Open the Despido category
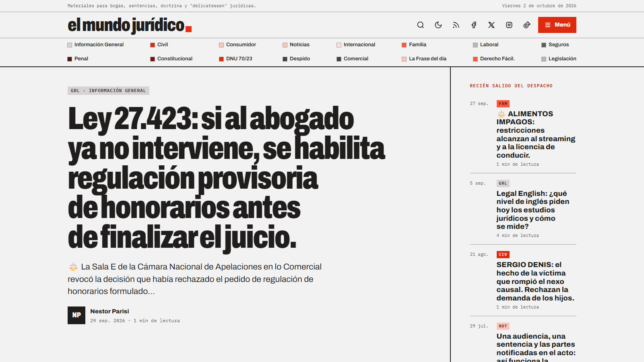 (x=296, y=59)
